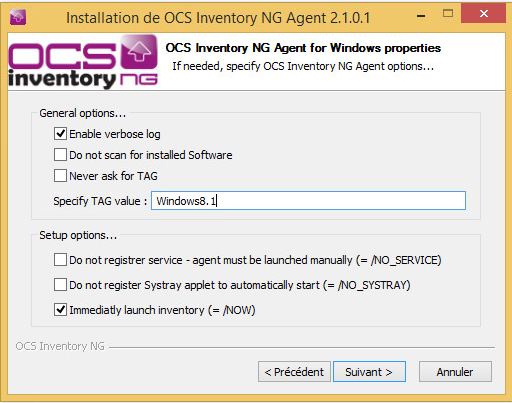Continue with the Suivant button
The height and width of the screenshot is (403, 512).
click(x=369, y=372)
